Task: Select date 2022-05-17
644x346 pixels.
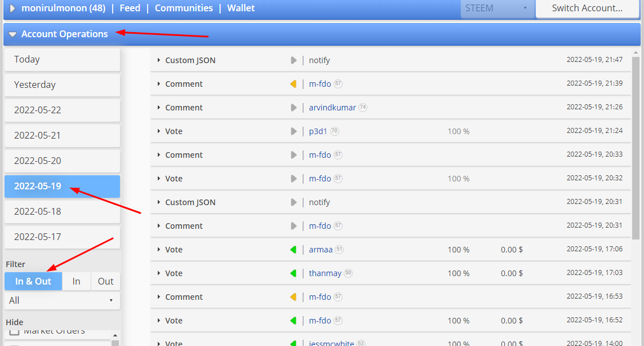Action: click(x=62, y=237)
